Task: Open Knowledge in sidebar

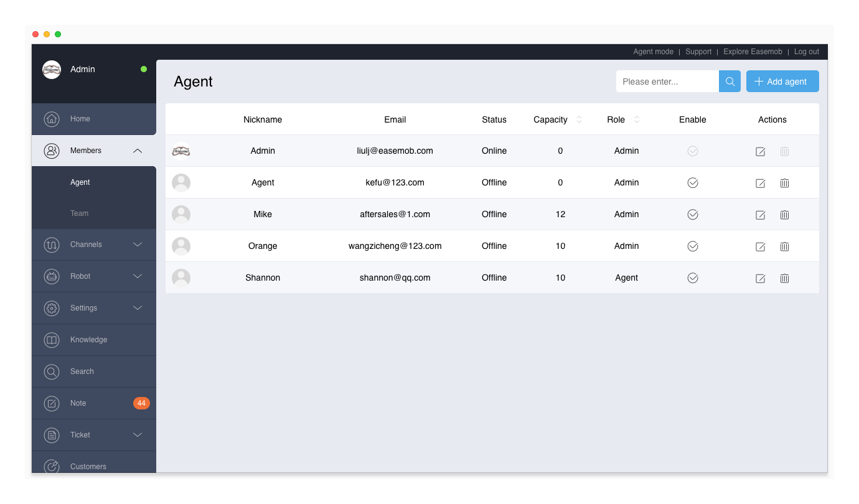Action: tap(94, 340)
